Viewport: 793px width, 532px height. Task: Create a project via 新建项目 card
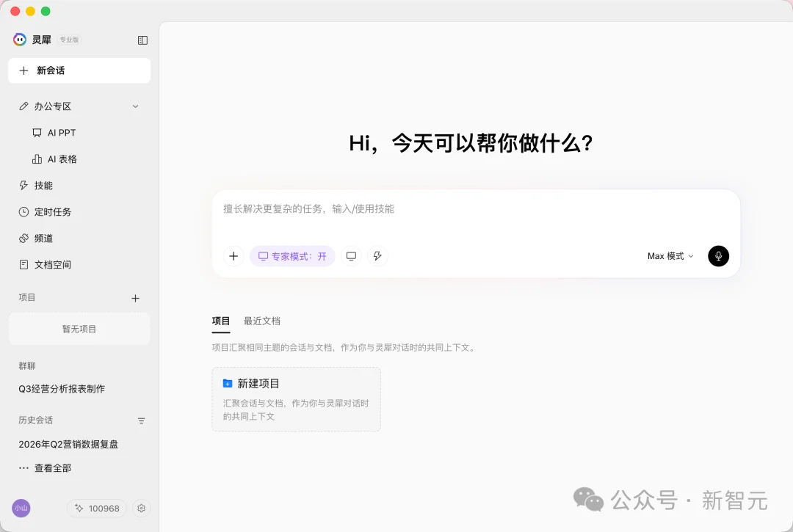tap(296, 399)
